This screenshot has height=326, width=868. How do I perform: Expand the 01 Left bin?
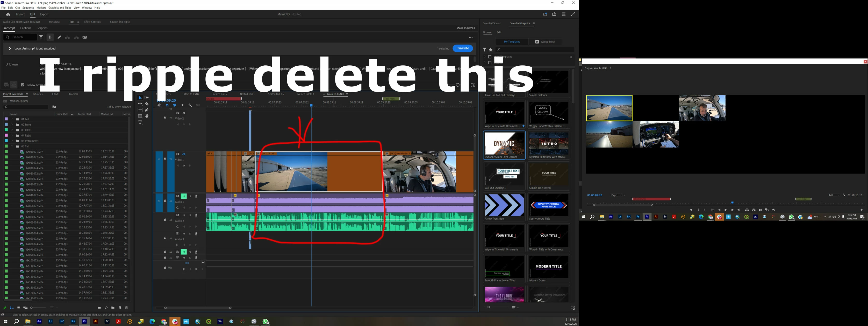click(12, 119)
